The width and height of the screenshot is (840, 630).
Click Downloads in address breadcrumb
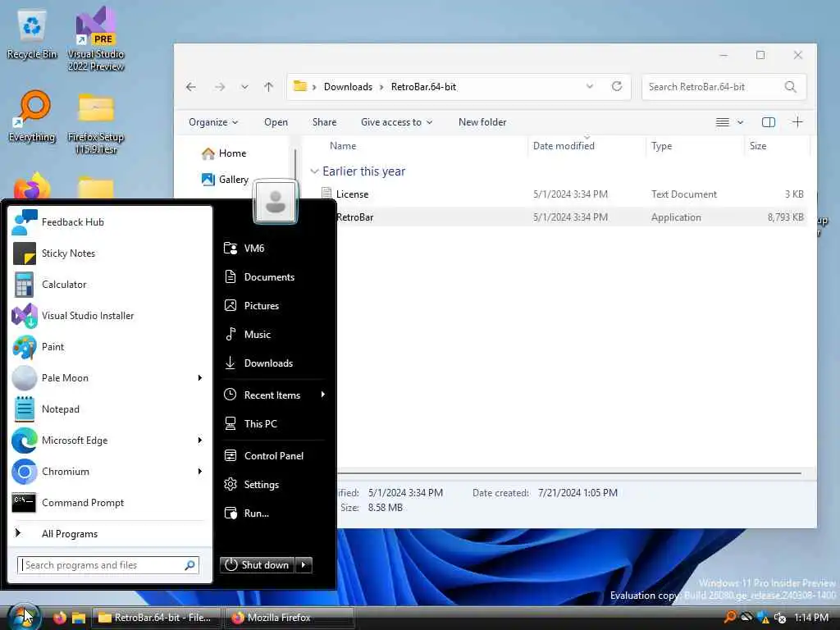coord(348,87)
